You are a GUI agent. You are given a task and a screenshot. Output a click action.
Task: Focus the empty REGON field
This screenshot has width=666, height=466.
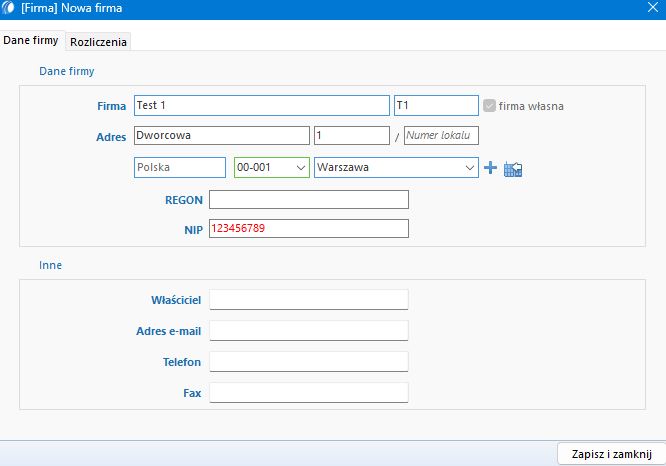(308, 200)
